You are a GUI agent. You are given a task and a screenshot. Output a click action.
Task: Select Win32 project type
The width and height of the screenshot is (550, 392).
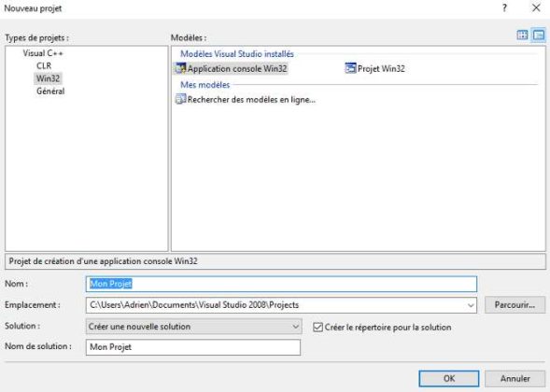48,78
